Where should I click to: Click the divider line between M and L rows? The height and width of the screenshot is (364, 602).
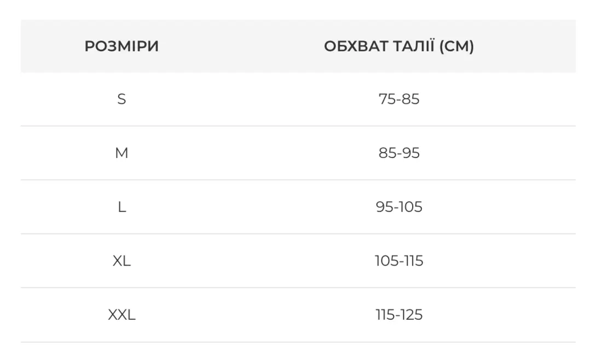298,180
